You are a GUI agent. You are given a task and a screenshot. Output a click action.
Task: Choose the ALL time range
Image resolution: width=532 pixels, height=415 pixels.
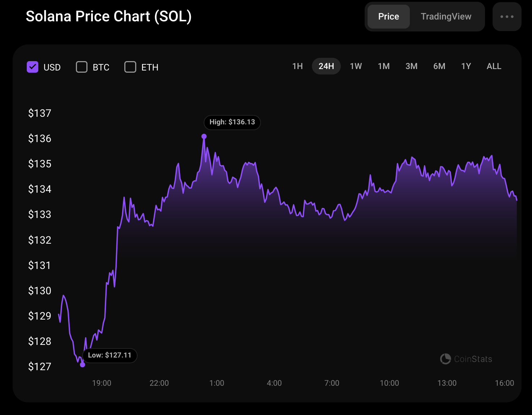[x=494, y=66]
